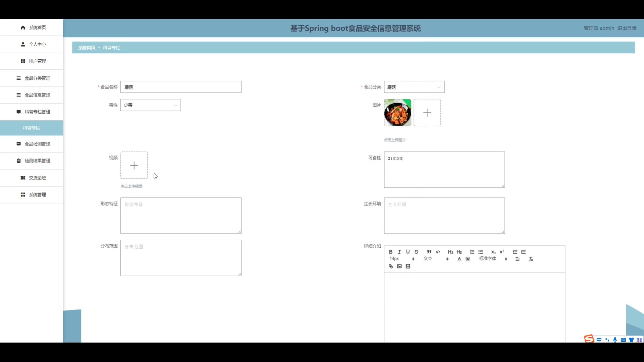This screenshot has height=362, width=644.
Task: Insert a blockquote in rich editor
Action: tap(429, 252)
